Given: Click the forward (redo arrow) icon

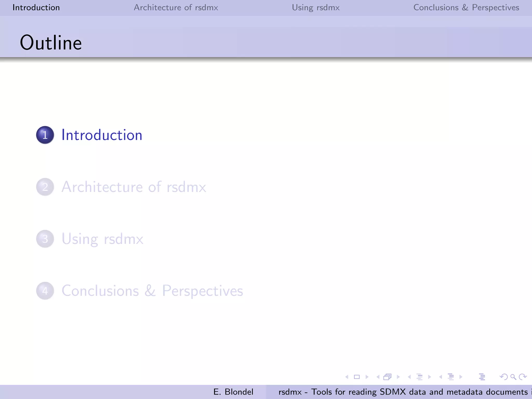Looking at the screenshot, I should click(x=523, y=377).
